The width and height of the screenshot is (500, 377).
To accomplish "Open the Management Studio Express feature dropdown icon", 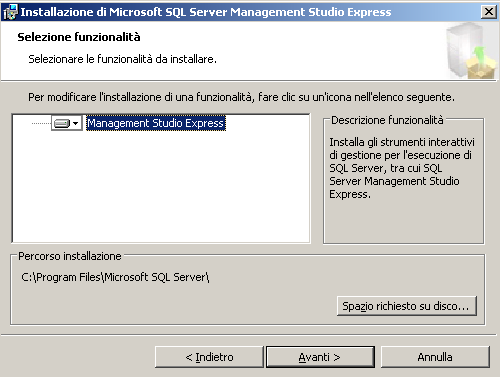I will click(67, 123).
